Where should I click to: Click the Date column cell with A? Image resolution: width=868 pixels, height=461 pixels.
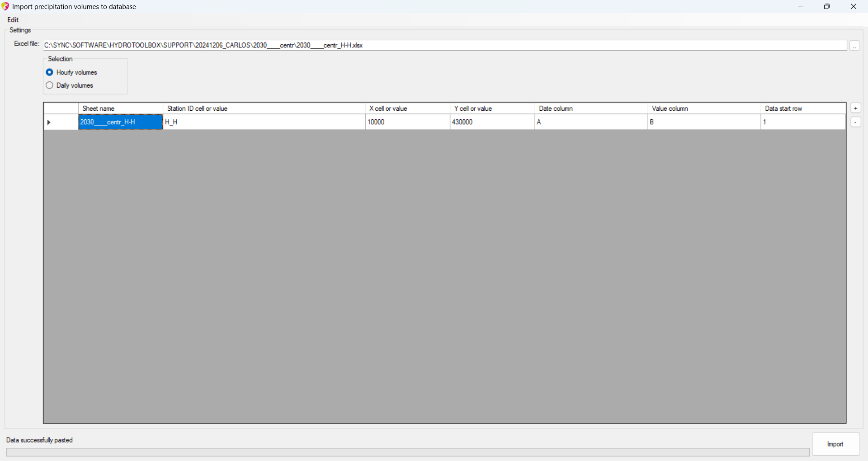[x=591, y=122]
